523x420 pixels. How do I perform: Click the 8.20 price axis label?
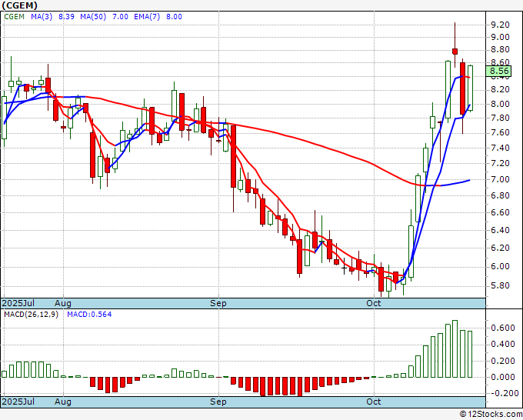[x=500, y=89]
